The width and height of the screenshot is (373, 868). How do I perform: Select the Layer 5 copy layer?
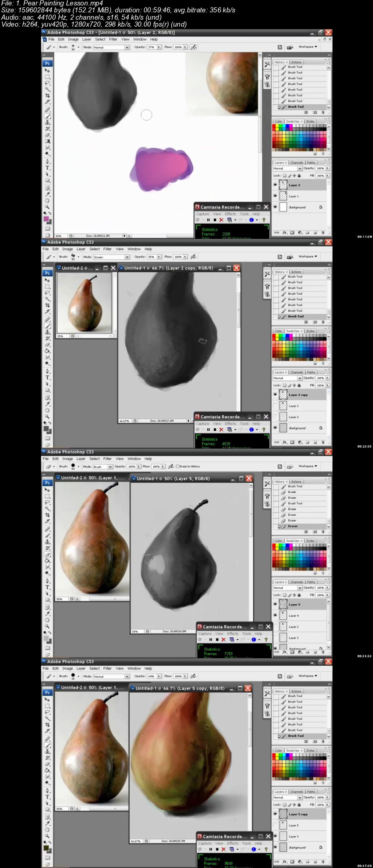click(x=302, y=814)
